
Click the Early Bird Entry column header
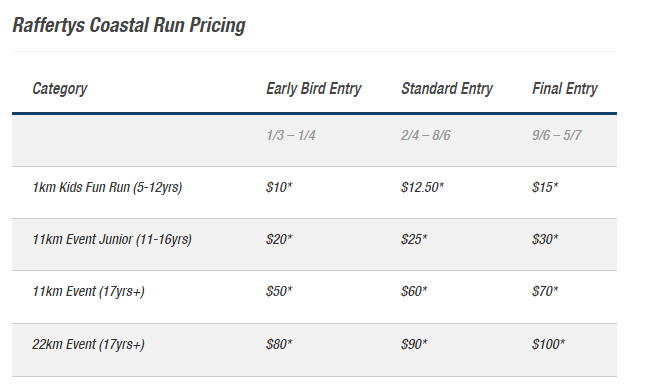click(x=313, y=89)
